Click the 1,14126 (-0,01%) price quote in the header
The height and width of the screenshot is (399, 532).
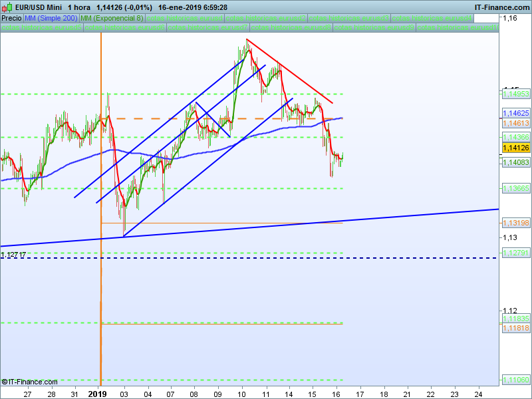point(124,7)
